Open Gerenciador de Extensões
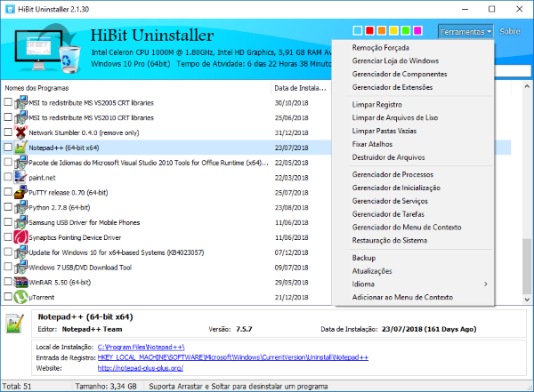Viewport: 534px width, 392px height. 392,87
